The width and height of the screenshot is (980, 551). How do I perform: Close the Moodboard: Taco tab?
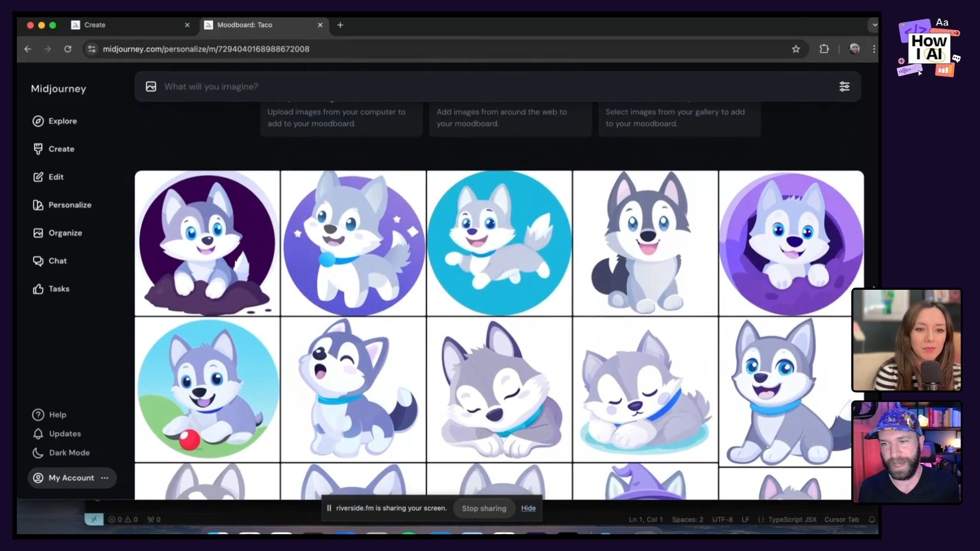(x=320, y=25)
